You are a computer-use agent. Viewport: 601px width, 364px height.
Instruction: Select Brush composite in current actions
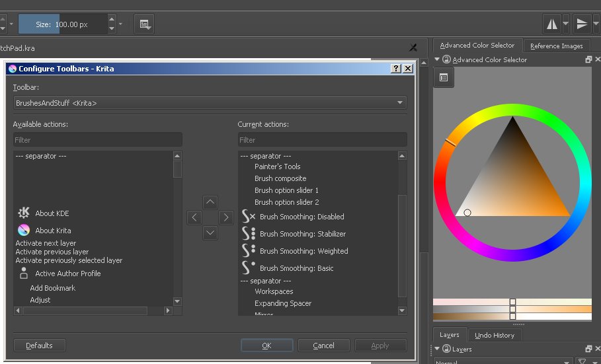point(280,178)
